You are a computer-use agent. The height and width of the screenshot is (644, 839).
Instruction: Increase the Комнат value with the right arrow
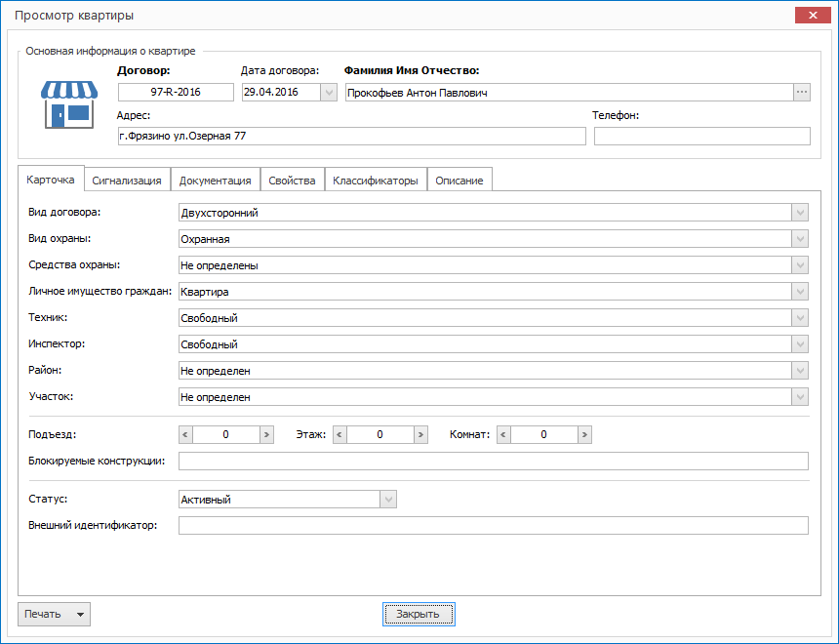coord(584,434)
